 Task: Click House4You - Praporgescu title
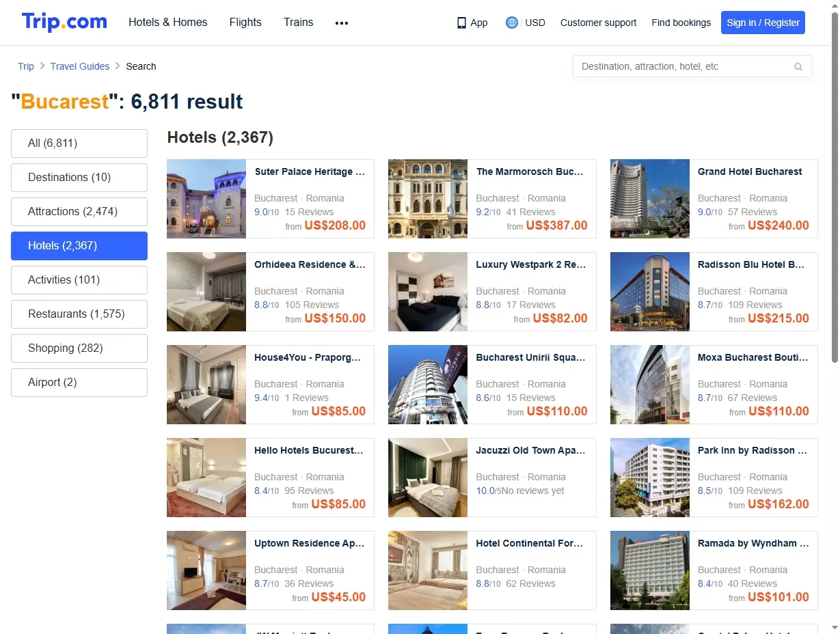point(308,358)
